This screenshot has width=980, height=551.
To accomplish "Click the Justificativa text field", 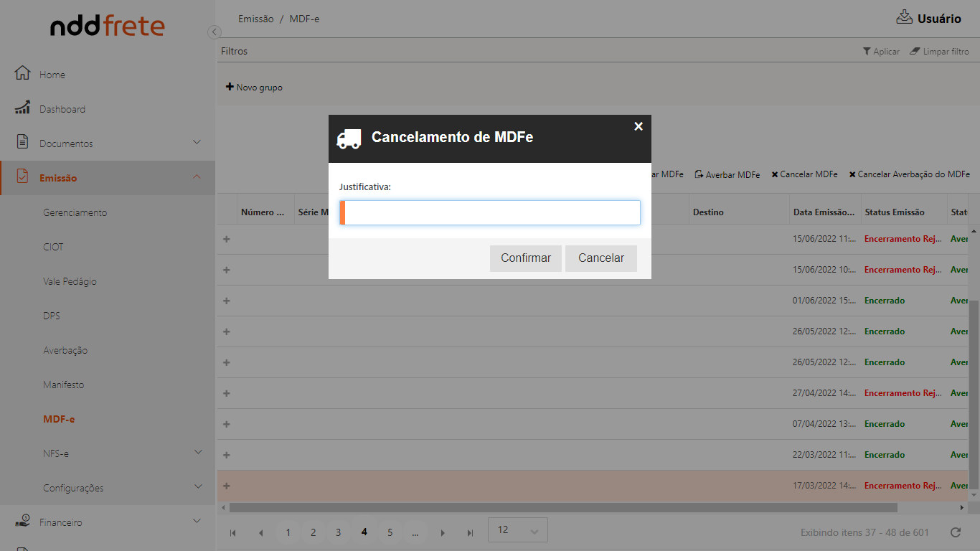I will click(491, 212).
